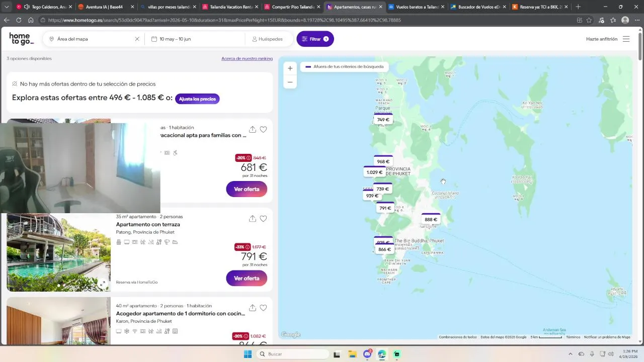Share the Apartamento con terraza listing
The image size is (644, 362).
click(253, 218)
